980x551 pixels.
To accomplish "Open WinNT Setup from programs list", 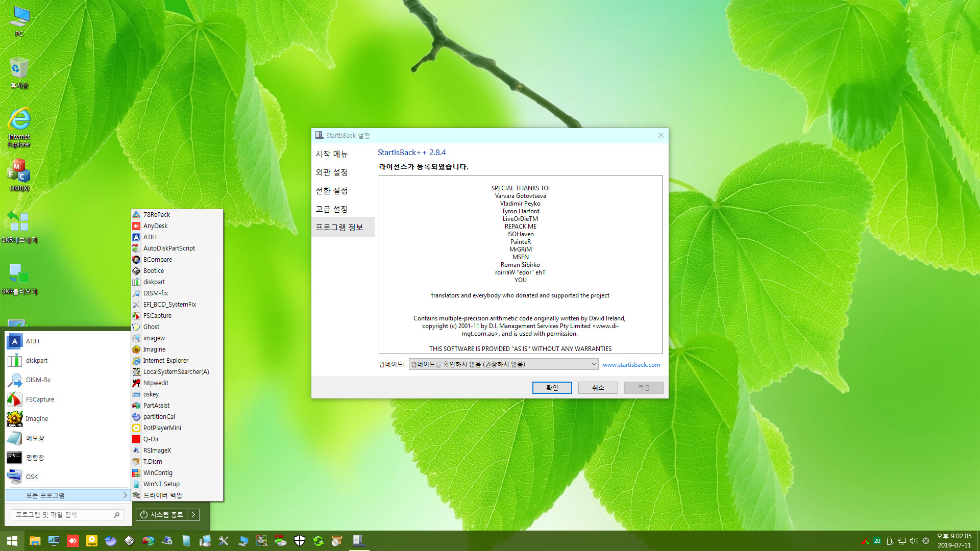I will coord(177,484).
